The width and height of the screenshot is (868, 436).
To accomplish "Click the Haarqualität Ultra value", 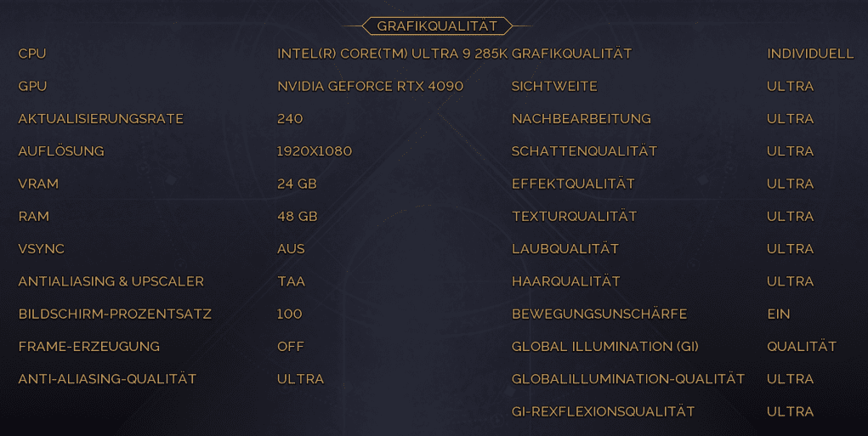I will tap(790, 281).
